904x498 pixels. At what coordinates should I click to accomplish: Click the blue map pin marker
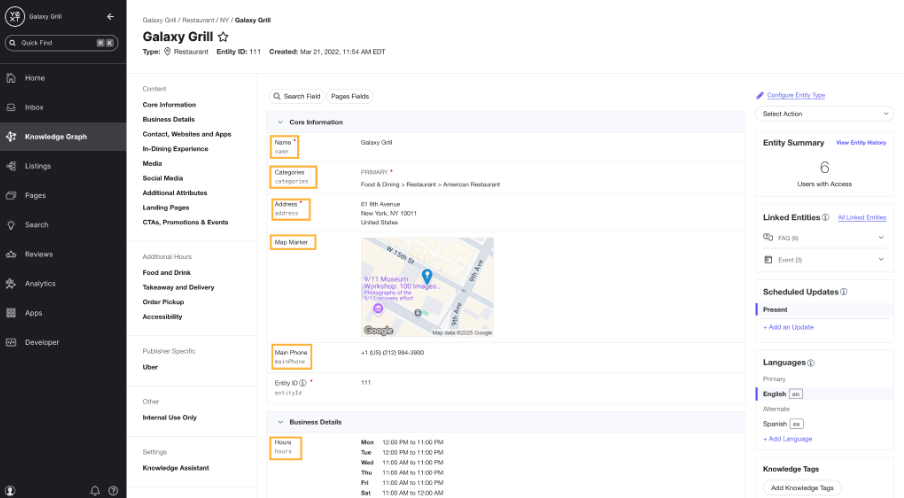pos(427,276)
